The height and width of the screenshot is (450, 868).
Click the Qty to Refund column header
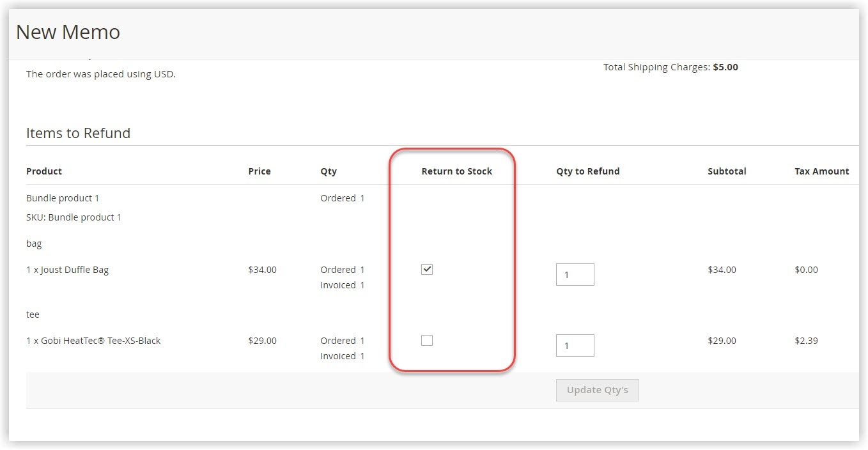click(x=587, y=171)
